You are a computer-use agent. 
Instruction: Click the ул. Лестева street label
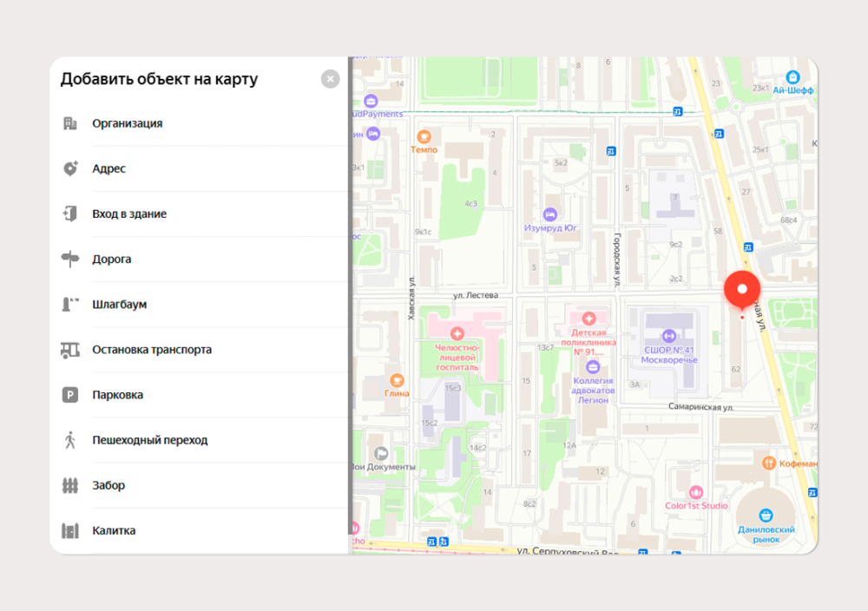pos(476,296)
